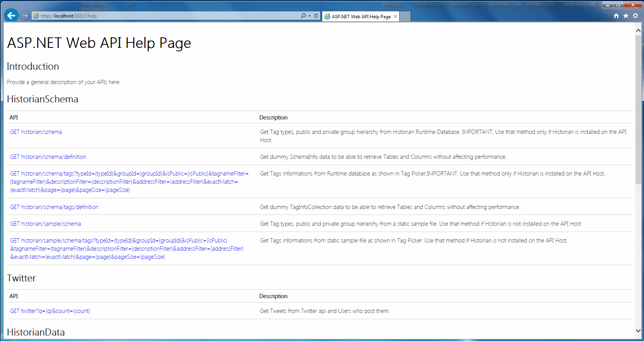Click the HistorianData section heading
Viewport: 644px width, 341px height.
click(36, 332)
